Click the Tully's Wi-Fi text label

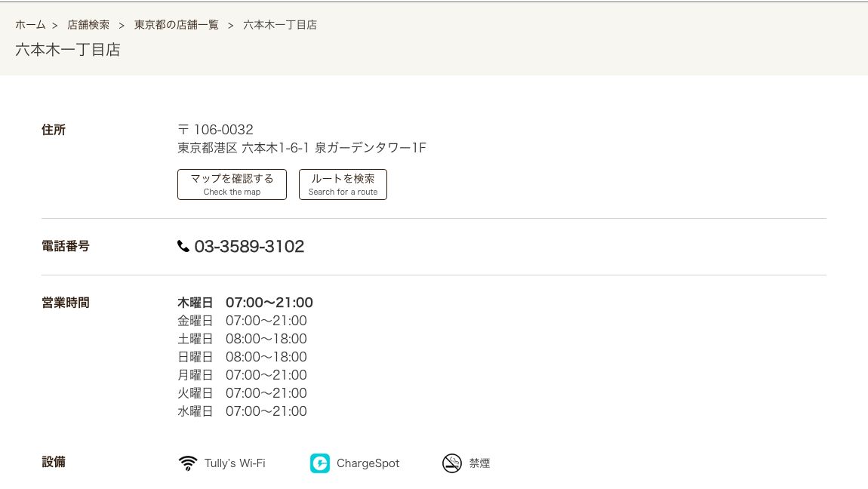(235, 463)
